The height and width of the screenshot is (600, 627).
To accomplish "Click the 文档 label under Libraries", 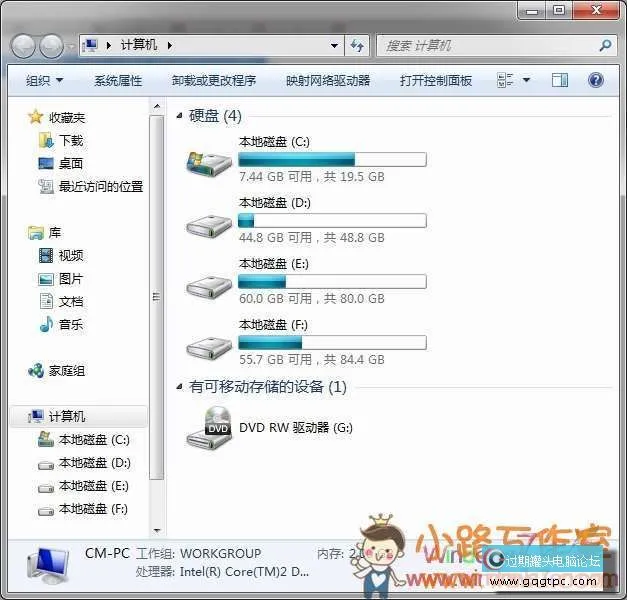I will pyautogui.click(x=71, y=302).
